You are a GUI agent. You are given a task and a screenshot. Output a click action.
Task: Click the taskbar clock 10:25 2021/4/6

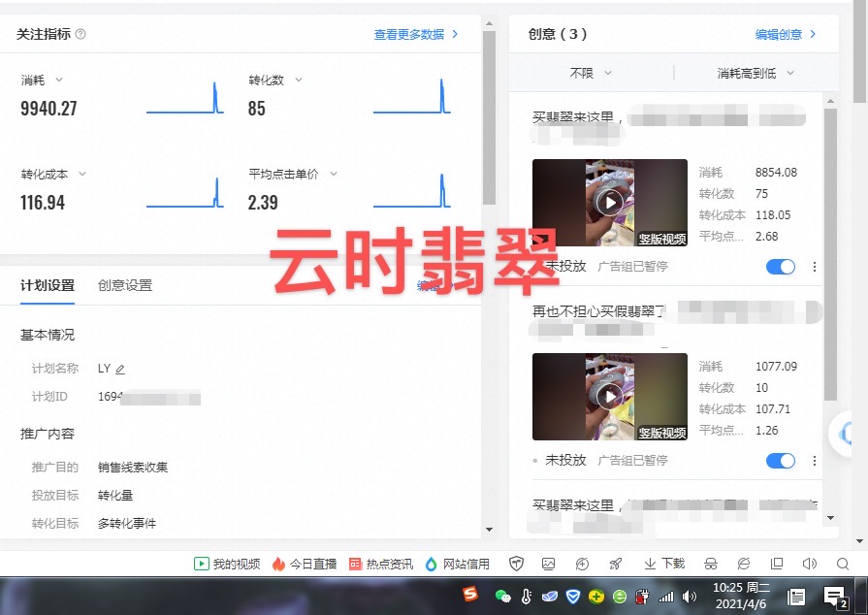[x=741, y=596]
